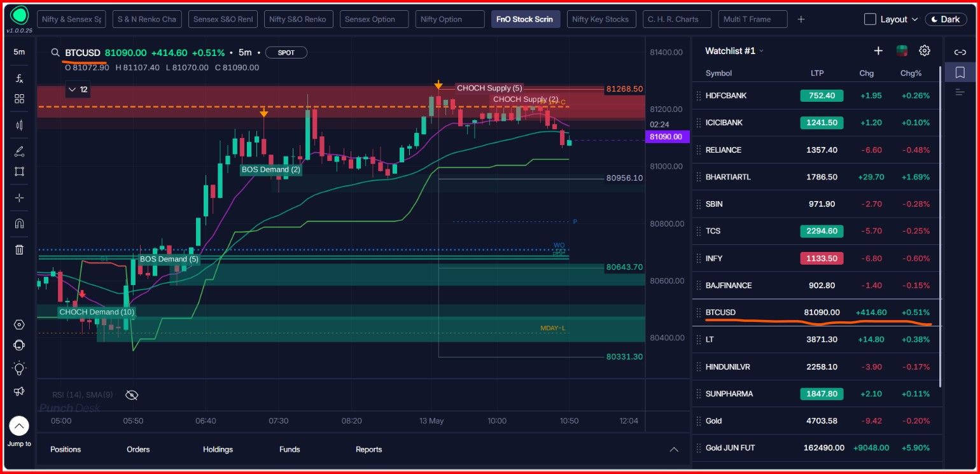Open the candlestick chart type icon
This screenshot has height=474, width=980.
click(x=19, y=125)
